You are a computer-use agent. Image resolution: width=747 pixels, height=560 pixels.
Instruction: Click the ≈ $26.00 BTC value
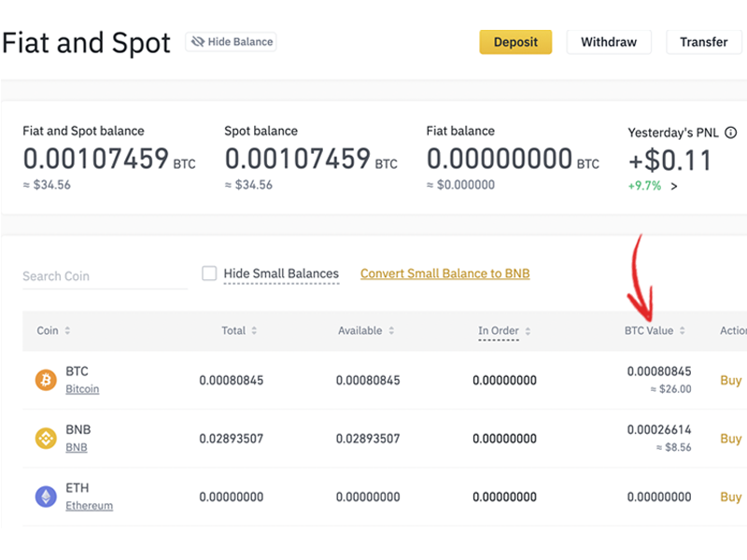670,389
